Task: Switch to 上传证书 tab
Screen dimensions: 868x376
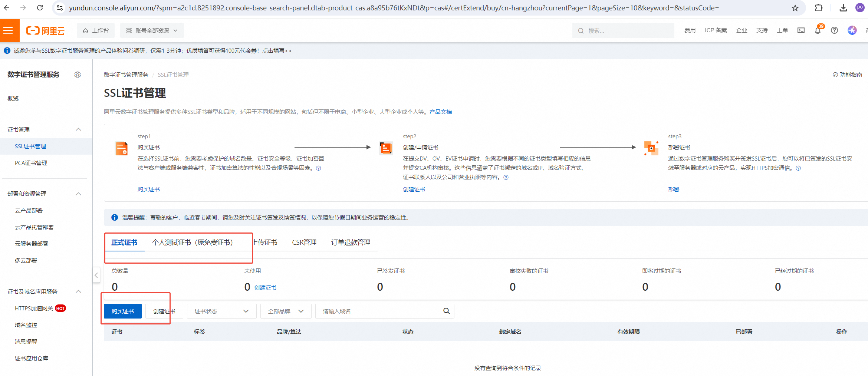Action: (265, 243)
